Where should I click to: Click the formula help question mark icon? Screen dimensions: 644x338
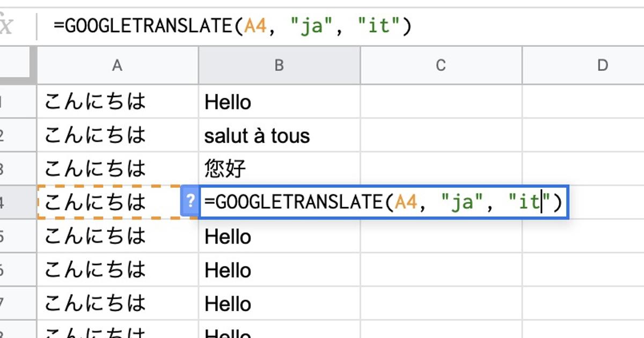pyautogui.click(x=190, y=202)
